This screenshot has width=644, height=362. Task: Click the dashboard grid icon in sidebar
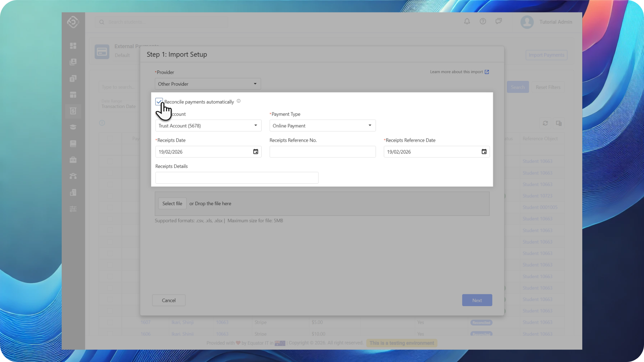click(x=73, y=46)
